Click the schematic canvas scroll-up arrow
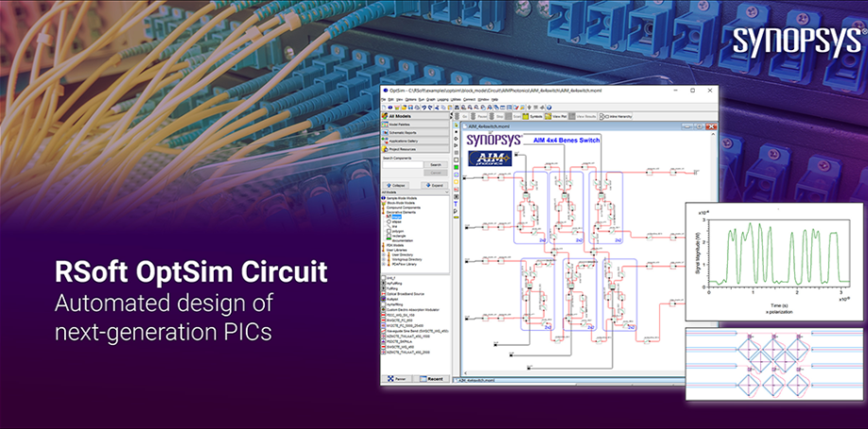The image size is (868, 429). pos(714,134)
